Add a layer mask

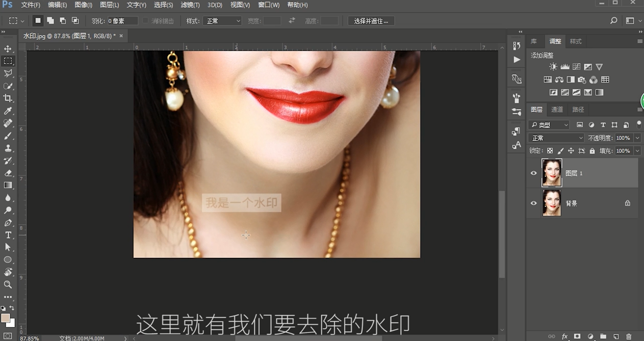coord(577,337)
